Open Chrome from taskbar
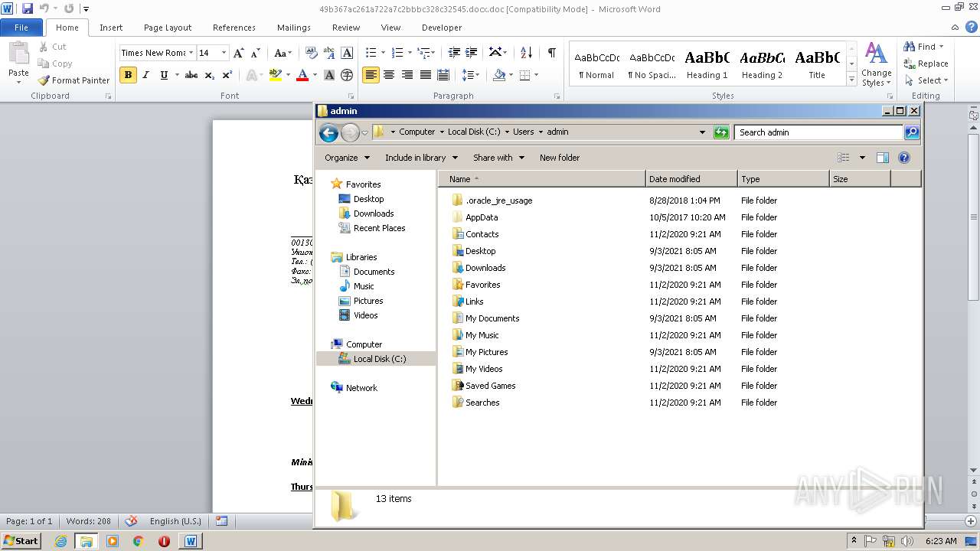Image resolution: width=980 pixels, height=551 pixels. tap(138, 541)
